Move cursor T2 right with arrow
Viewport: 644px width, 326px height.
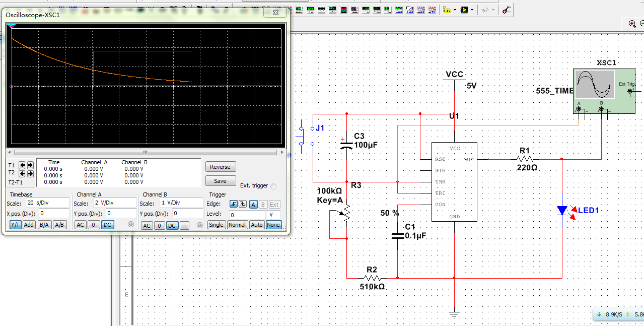pyautogui.click(x=30, y=173)
